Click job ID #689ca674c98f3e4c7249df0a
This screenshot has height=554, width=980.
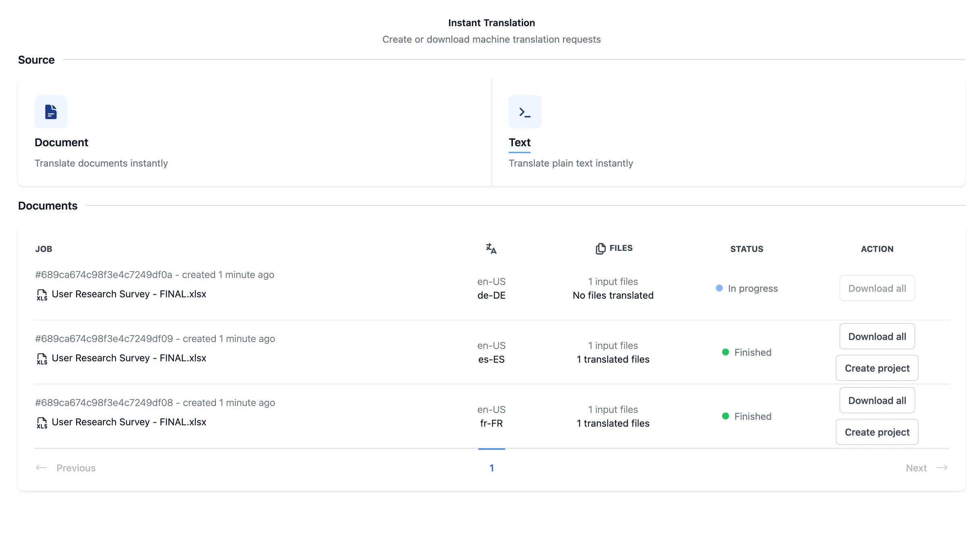[x=104, y=275]
